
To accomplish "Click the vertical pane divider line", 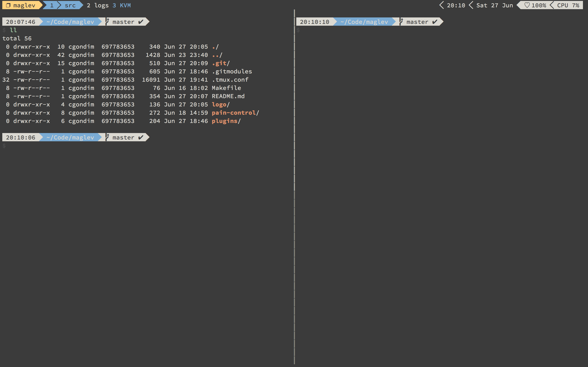I will point(294,194).
